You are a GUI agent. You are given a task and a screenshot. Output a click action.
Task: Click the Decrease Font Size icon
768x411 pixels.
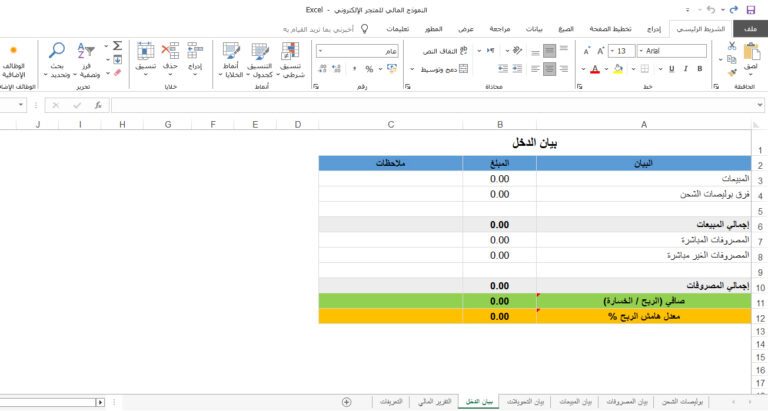586,51
